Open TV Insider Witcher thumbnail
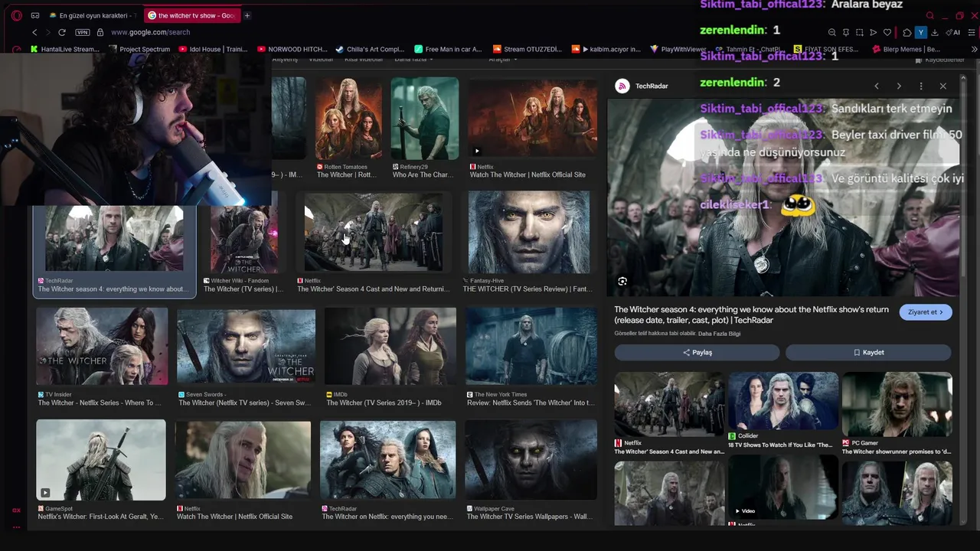The width and height of the screenshot is (980, 551). pos(102,346)
